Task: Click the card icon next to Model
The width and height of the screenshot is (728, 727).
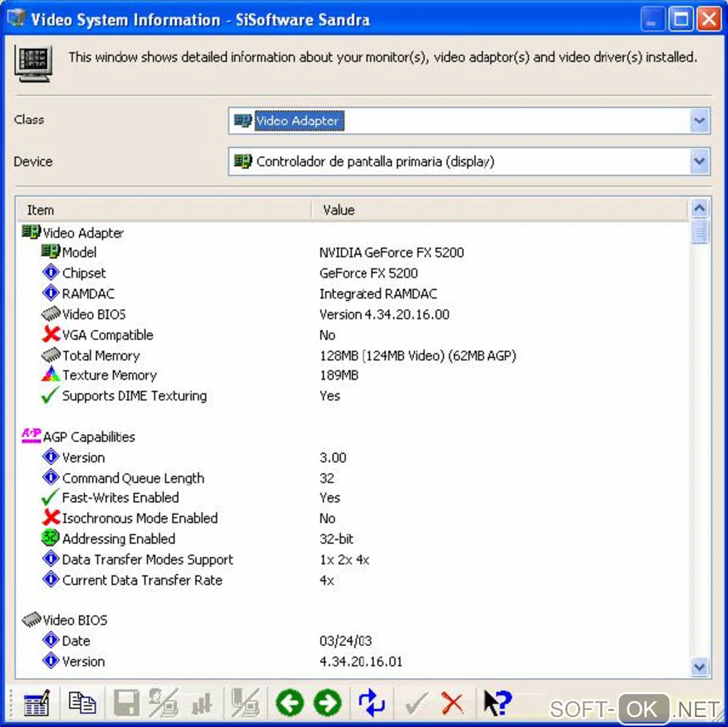Action: (51, 251)
